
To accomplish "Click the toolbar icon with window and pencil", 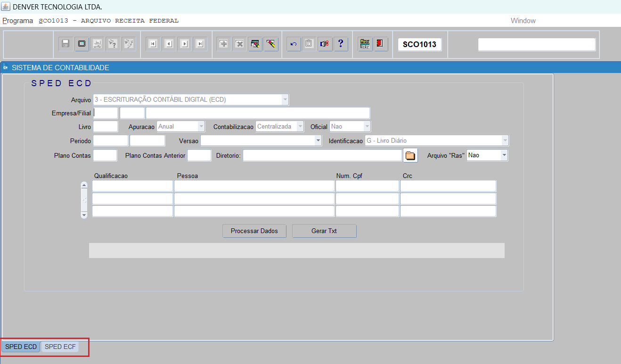I will pyautogui.click(x=255, y=44).
